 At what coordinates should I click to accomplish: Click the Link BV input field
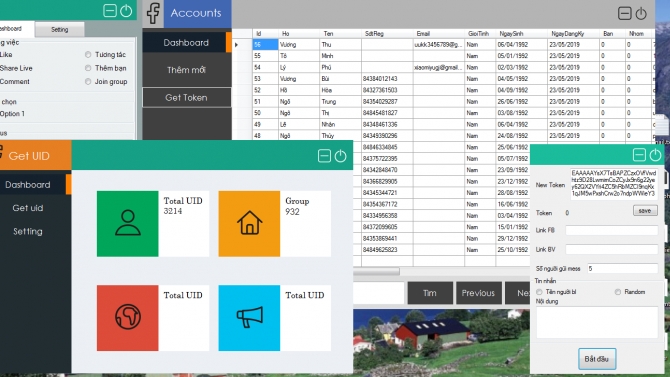(611, 250)
